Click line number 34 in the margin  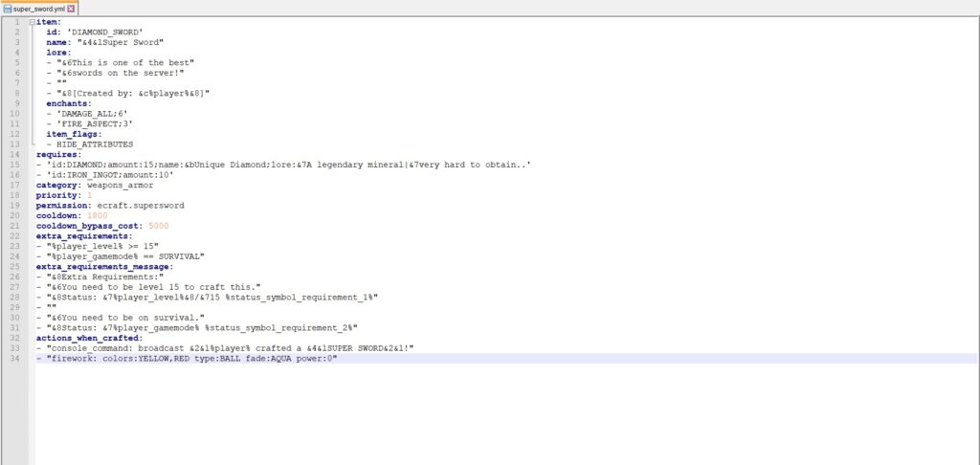click(x=16, y=358)
